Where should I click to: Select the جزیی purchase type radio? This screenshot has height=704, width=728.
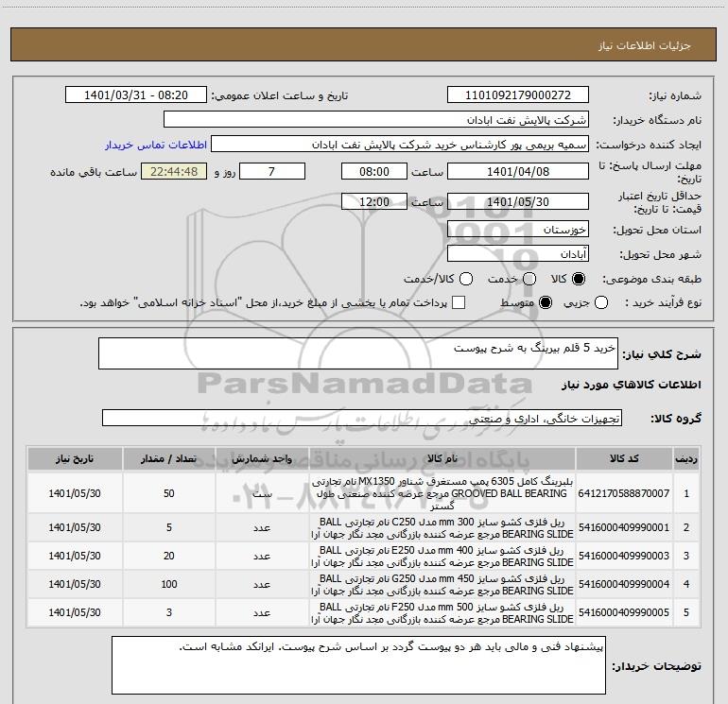click(x=601, y=302)
